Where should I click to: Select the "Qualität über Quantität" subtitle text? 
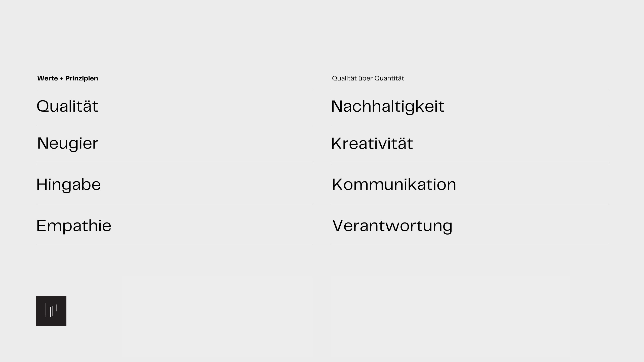click(368, 78)
